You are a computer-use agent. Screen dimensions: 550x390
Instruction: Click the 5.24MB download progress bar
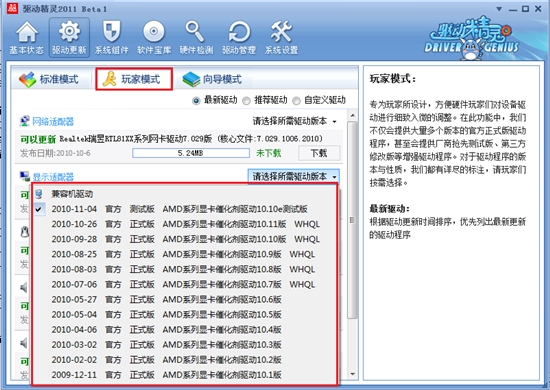(191, 153)
